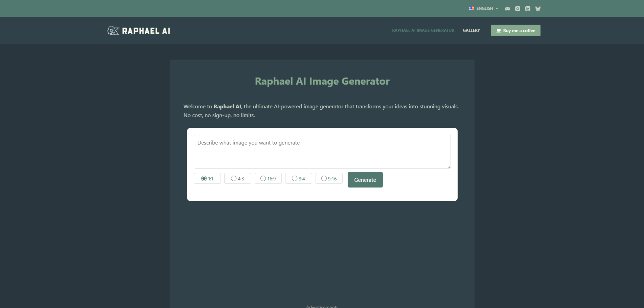Select the 1:1 aspect ratio
644x308 pixels.
pyautogui.click(x=207, y=178)
